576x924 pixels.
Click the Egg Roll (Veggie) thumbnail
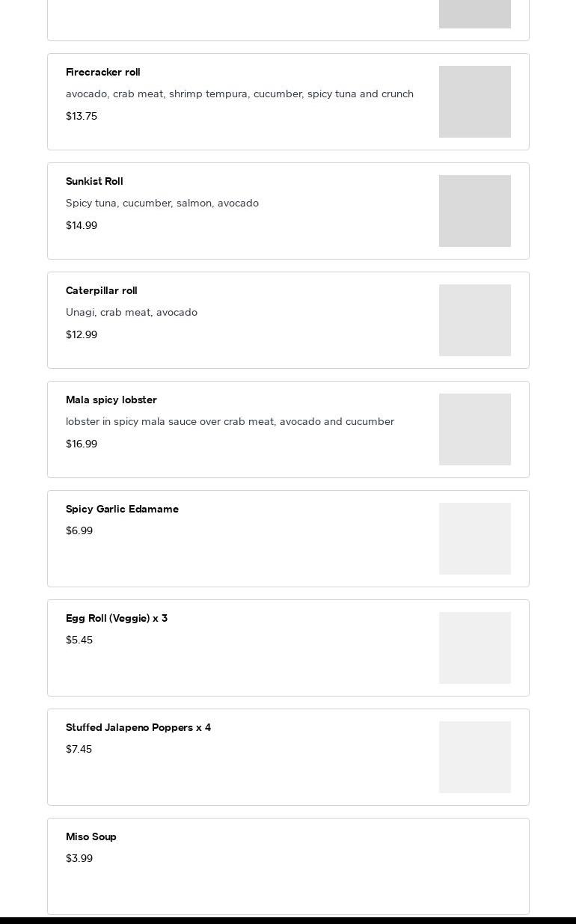coord(474,648)
